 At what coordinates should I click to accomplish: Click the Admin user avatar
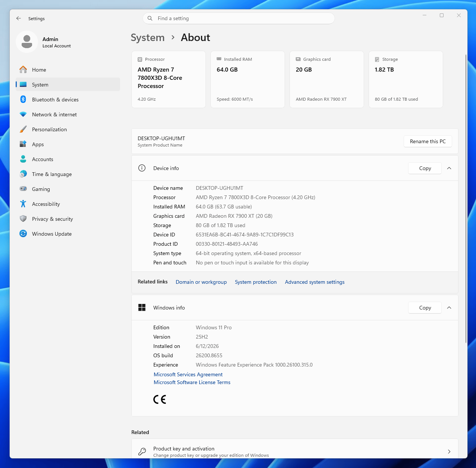pyautogui.click(x=27, y=42)
